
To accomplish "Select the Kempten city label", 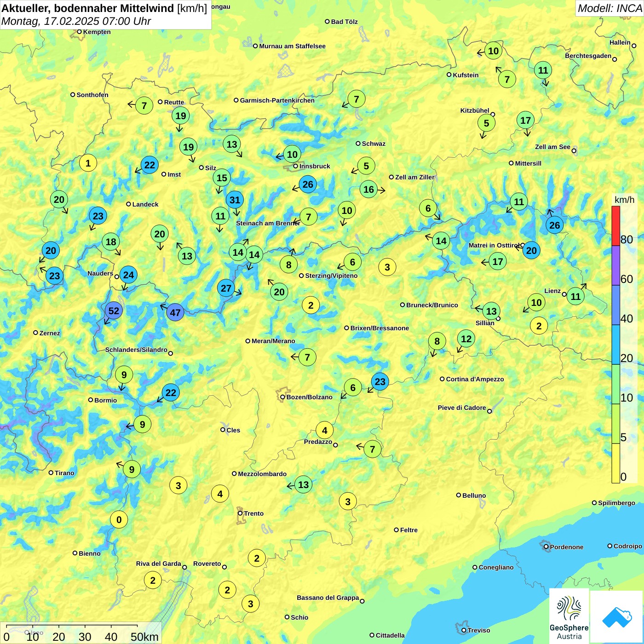I will 97,32.
